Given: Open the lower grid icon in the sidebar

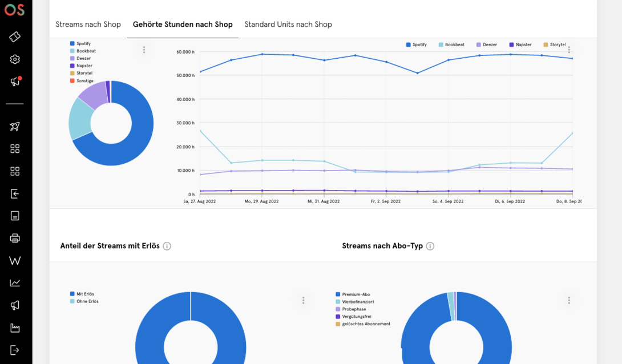Looking at the screenshot, I should (15, 171).
